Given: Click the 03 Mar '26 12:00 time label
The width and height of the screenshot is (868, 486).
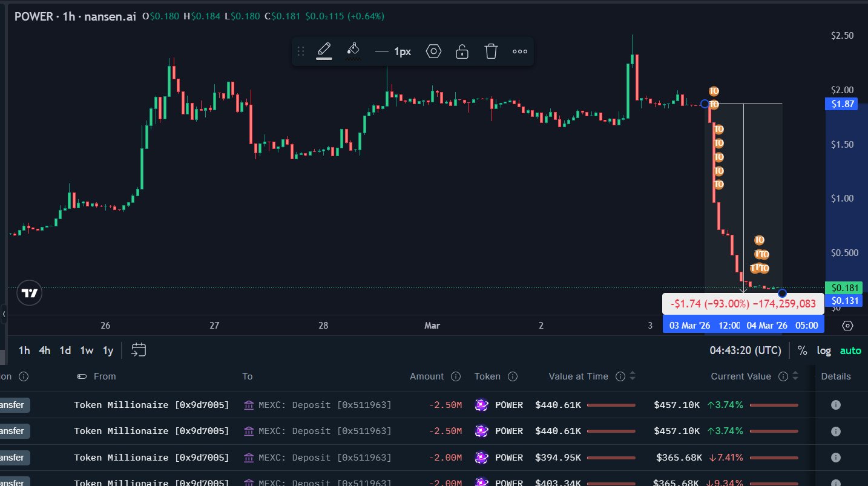Looking at the screenshot, I should [704, 326].
